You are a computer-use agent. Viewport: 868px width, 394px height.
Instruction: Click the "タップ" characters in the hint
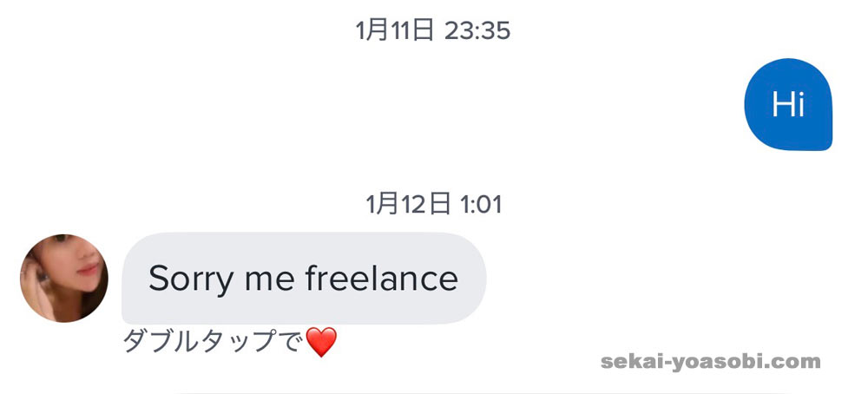[x=243, y=343]
